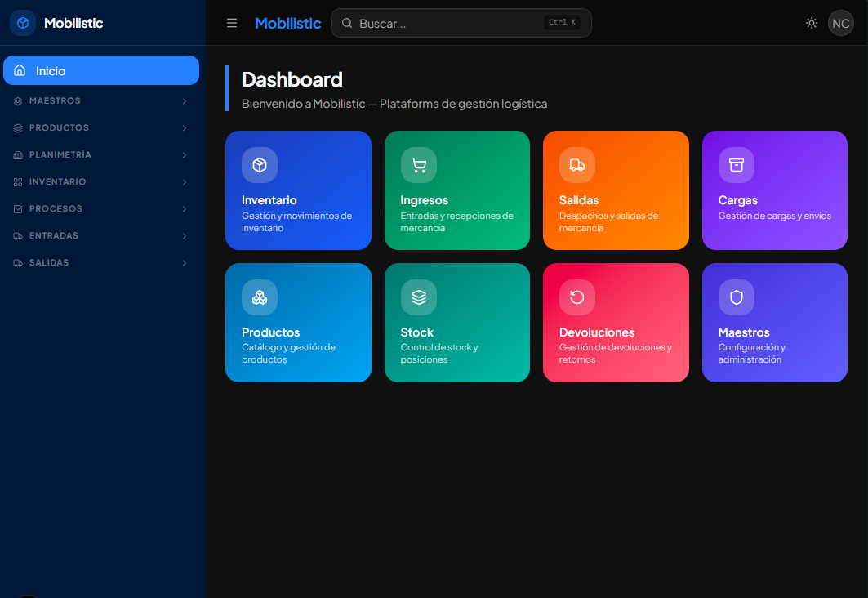Open the ENTRADAS sidebar section

[101, 236]
